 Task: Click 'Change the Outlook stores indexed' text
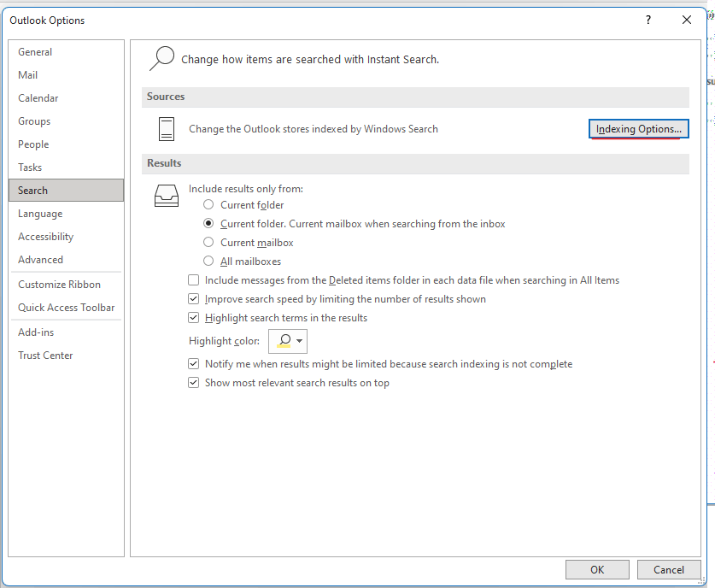coord(314,129)
